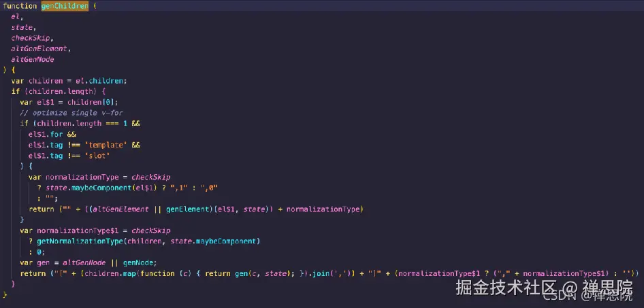Click the 'el,' parameter in the signature
This screenshot has height=308, width=644.
(17, 17)
